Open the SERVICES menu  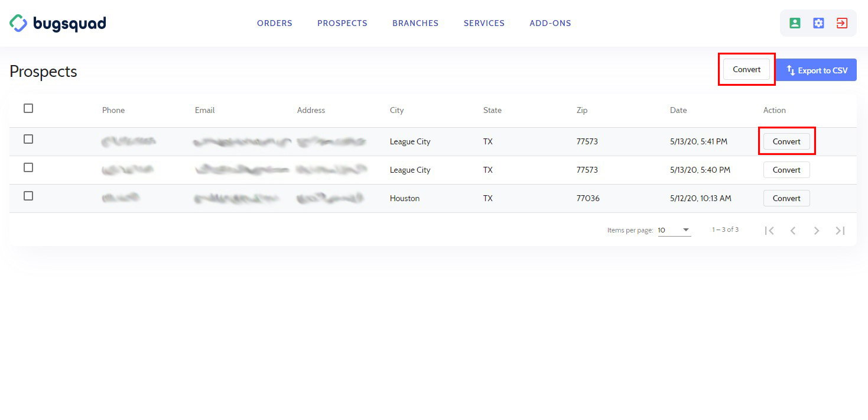(x=484, y=24)
